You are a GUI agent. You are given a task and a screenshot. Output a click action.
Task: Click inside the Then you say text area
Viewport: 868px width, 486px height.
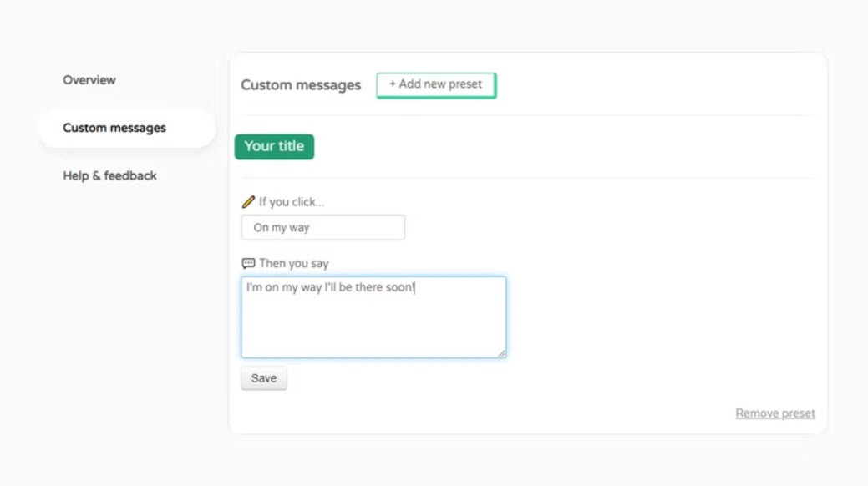(x=373, y=317)
